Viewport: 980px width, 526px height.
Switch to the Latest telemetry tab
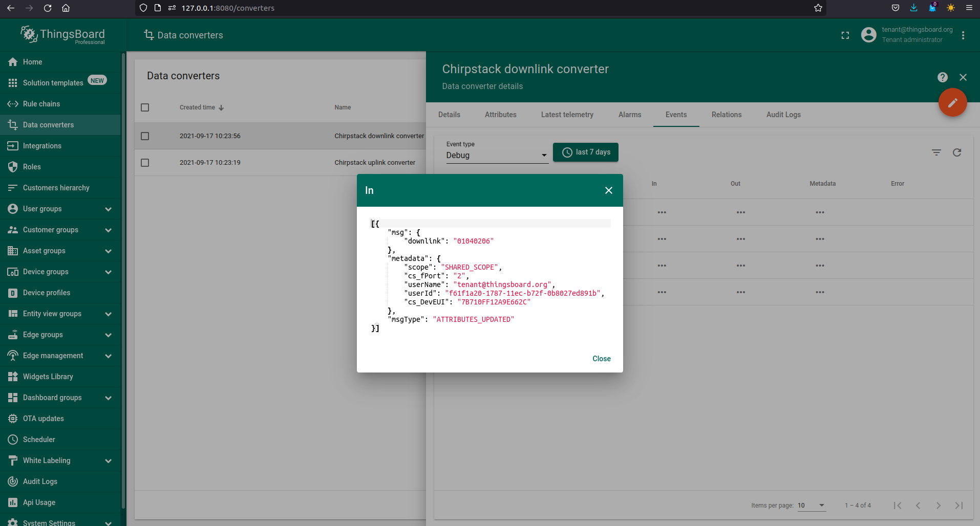(567, 115)
